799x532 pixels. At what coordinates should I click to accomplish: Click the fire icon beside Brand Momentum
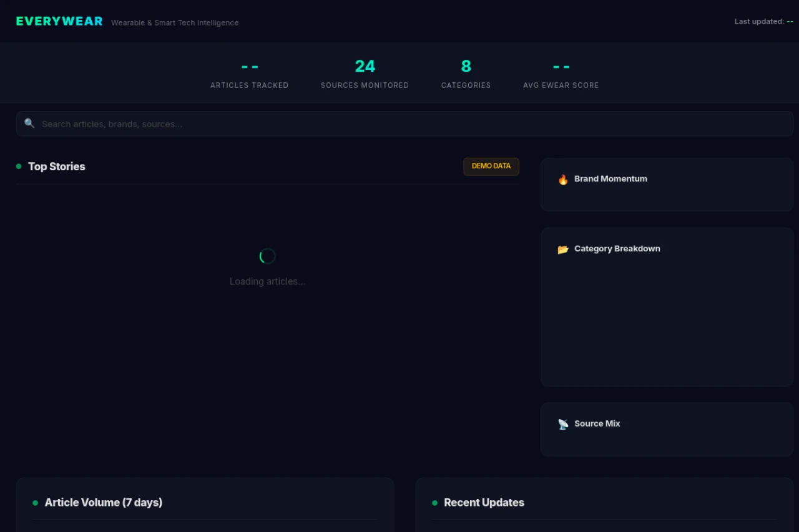click(x=563, y=180)
